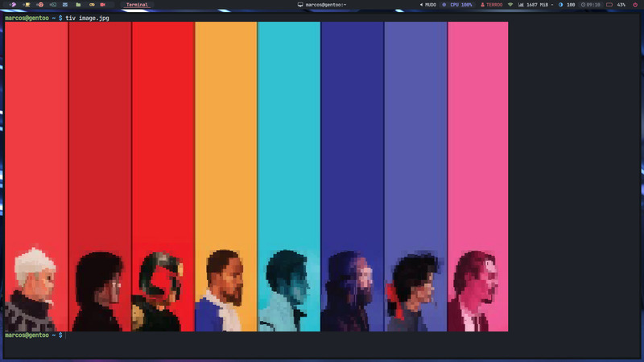
Task: Open the red browser workspace icon
Action: [40, 5]
